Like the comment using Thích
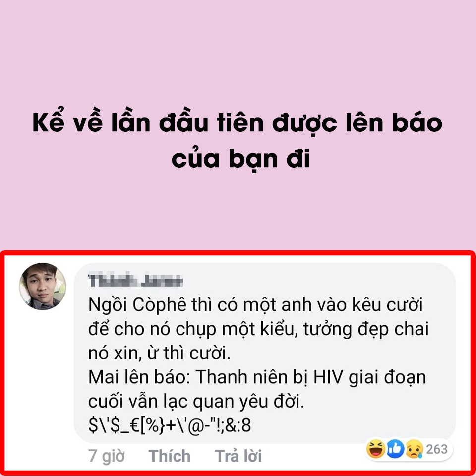476x476 pixels. [170, 456]
